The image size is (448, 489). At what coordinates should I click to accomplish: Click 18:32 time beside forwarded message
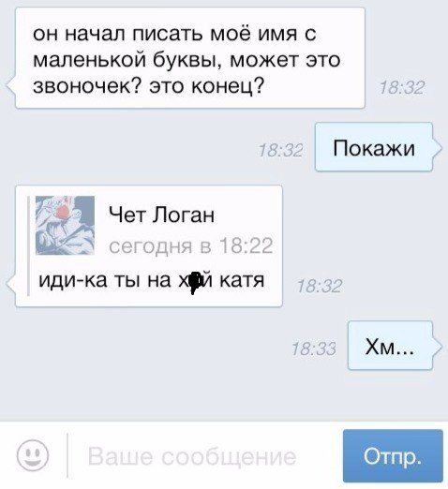[320, 287]
